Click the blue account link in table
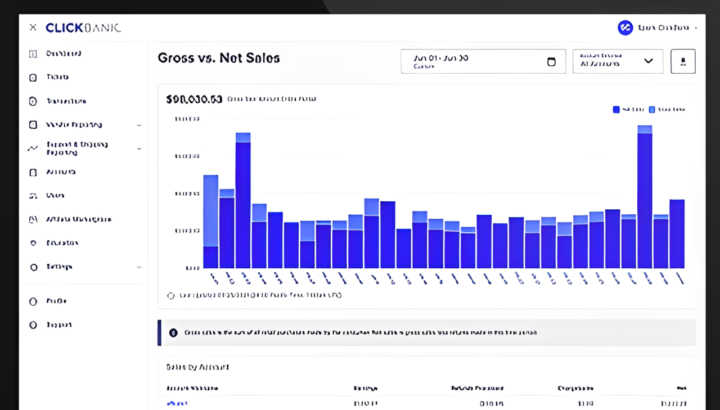Viewport: 720px width, 410px height. pyautogui.click(x=177, y=404)
